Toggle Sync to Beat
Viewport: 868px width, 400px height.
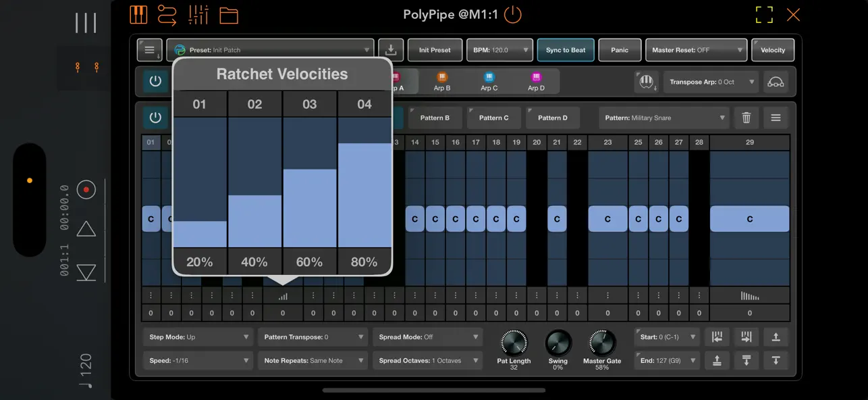[566, 49]
